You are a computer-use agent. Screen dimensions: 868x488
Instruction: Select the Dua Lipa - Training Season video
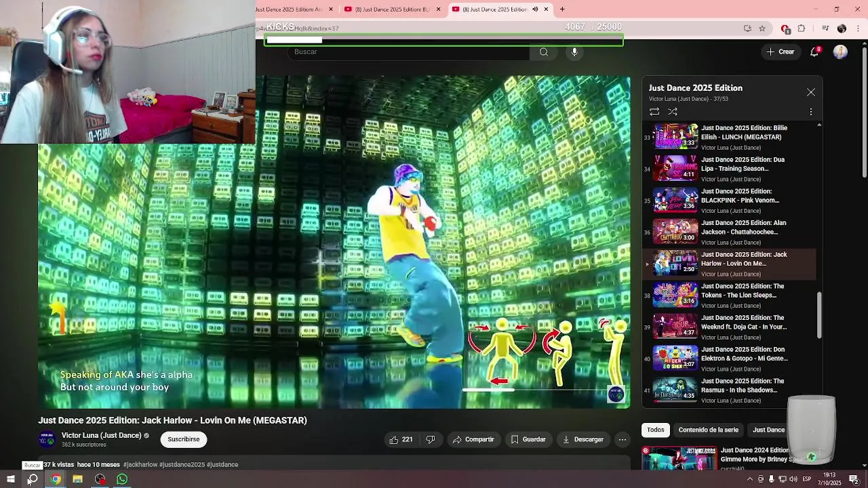coord(729,169)
